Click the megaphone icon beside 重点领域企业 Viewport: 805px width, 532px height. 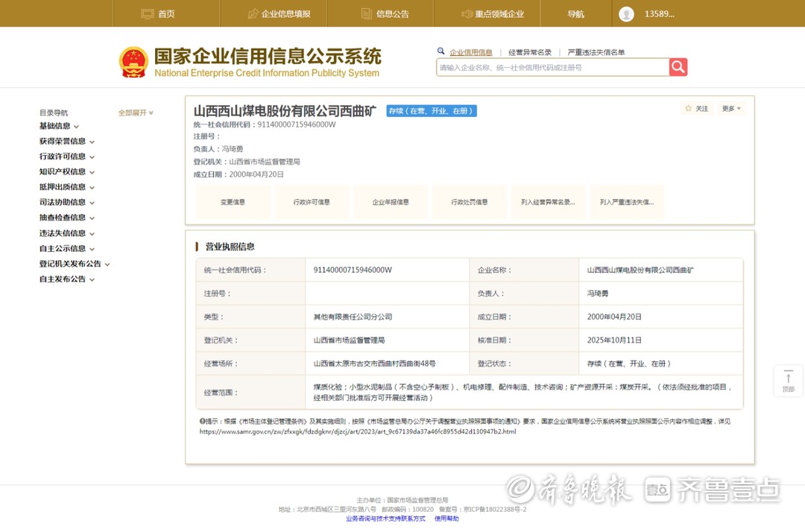(467, 14)
